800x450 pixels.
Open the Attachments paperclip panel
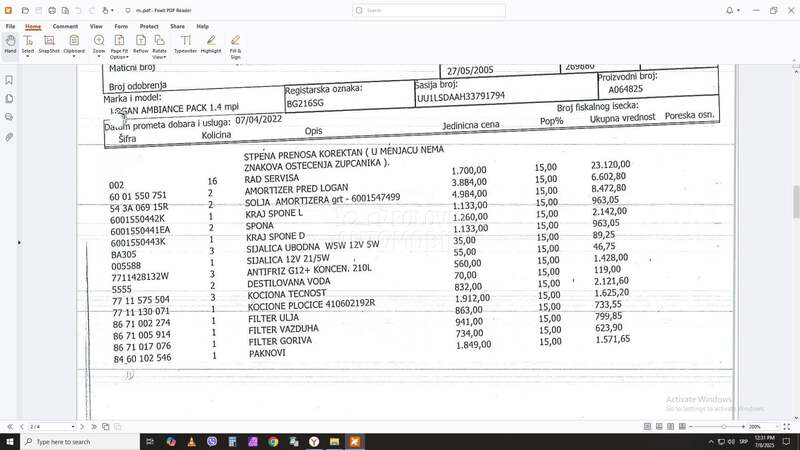[9, 137]
